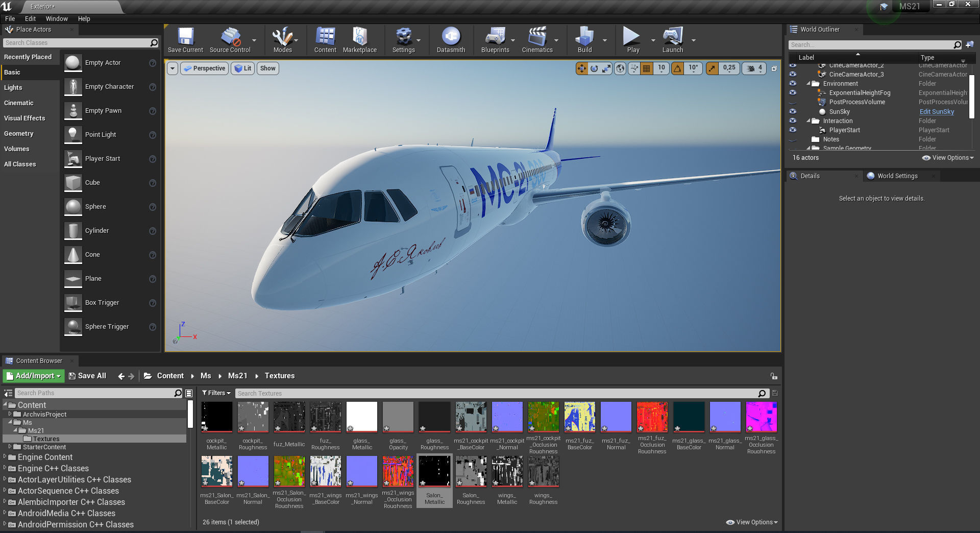The height and width of the screenshot is (533, 980).
Task: Click the Show flags button
Action: click(x=267, y=68)
